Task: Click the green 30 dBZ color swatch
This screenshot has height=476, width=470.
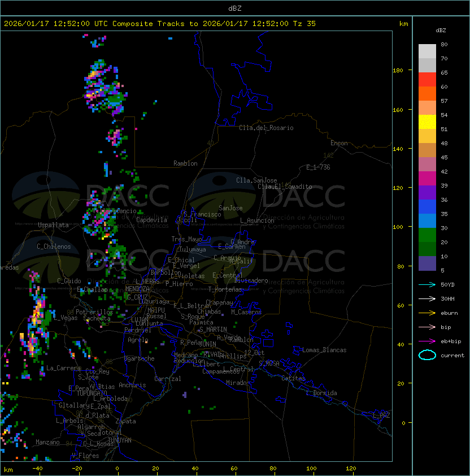Action: 427,235
